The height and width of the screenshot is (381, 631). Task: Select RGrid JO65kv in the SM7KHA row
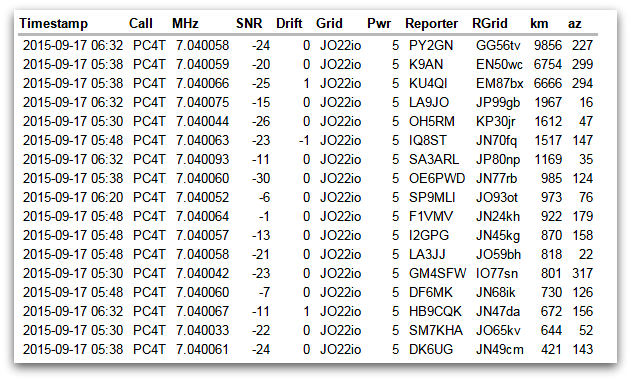(x=498, y=330)
